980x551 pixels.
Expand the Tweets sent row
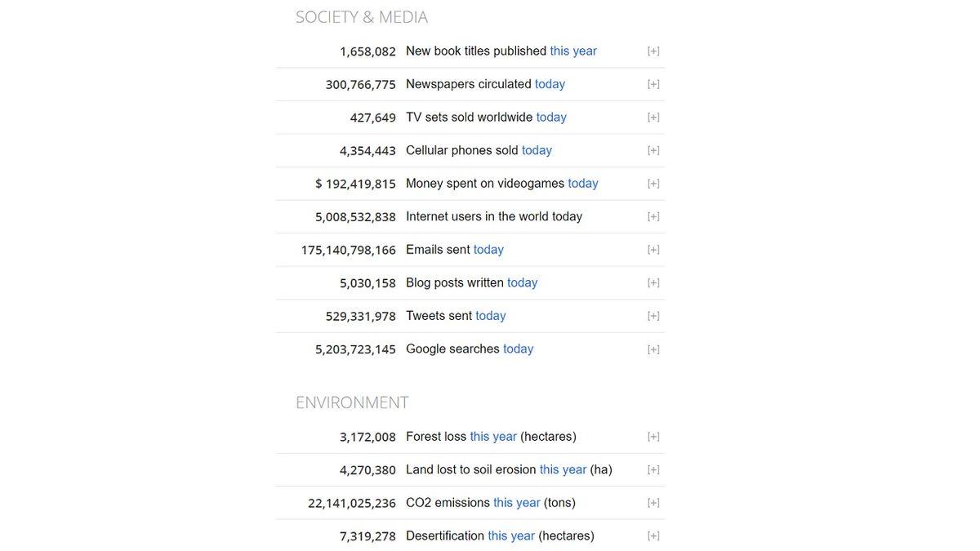(653, 316)
